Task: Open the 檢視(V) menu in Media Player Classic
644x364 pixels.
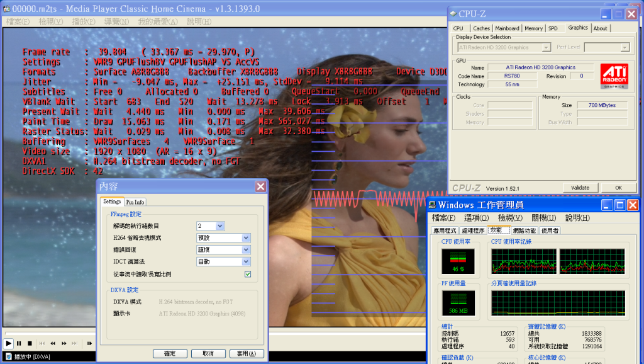Action: [51, 21]
